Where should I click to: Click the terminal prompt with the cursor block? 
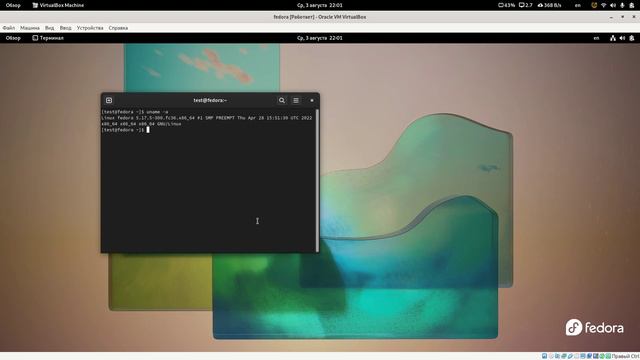pos(125,130)
